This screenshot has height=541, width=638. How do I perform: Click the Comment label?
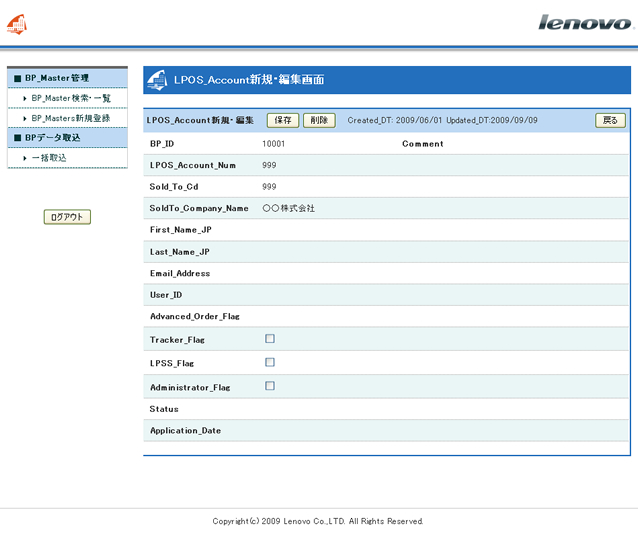pyautogui.click(x=423, y=144)
